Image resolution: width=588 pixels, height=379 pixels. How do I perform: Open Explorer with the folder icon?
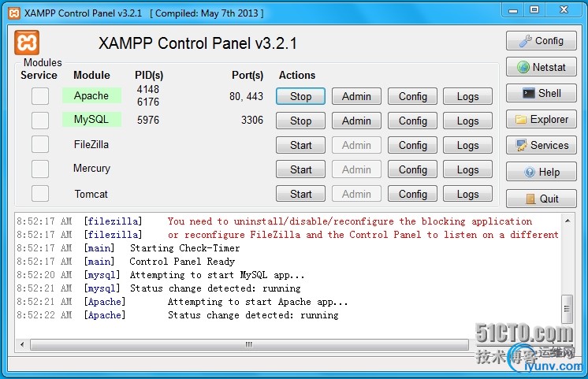[x=541, y=119]
